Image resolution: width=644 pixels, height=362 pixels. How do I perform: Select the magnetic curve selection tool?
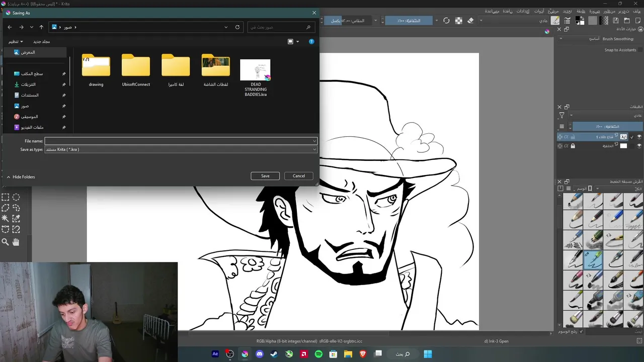16,229
